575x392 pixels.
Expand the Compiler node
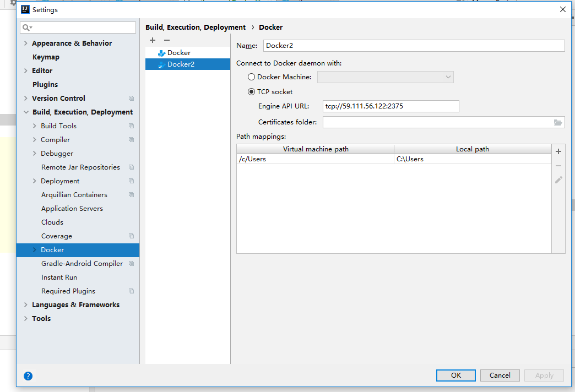coord(35,140)
